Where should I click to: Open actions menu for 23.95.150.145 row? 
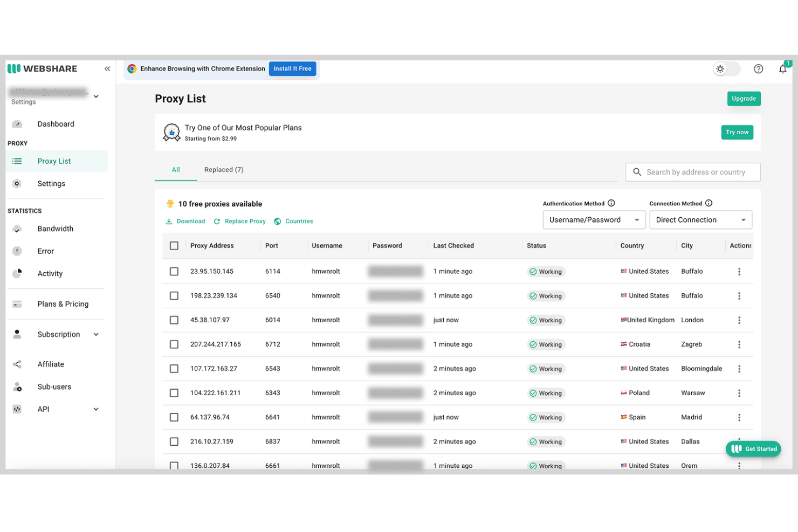[739, 272]
